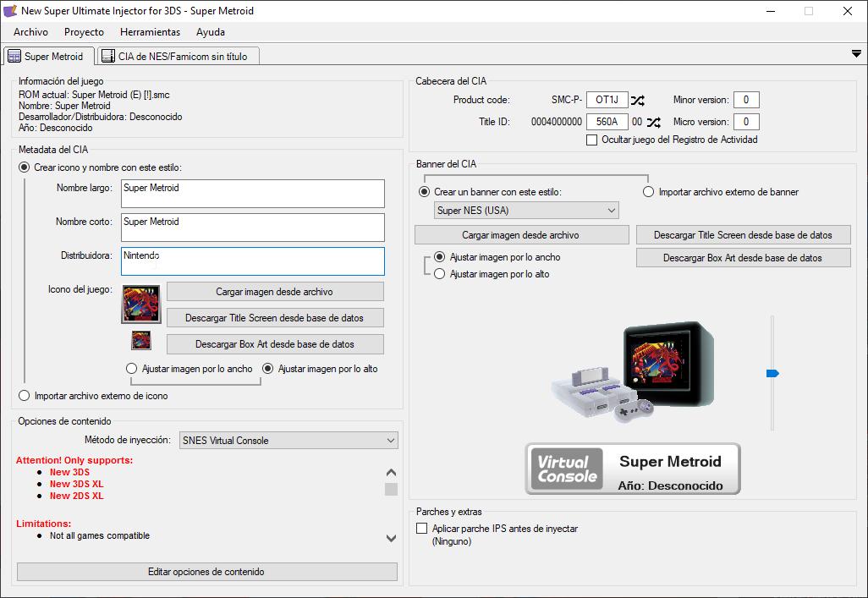This screenshot has width=868, height=598.
Task: Click 'ROM actual: Super Metroid (E) [!].smc' text
Action: click(94, 95)
